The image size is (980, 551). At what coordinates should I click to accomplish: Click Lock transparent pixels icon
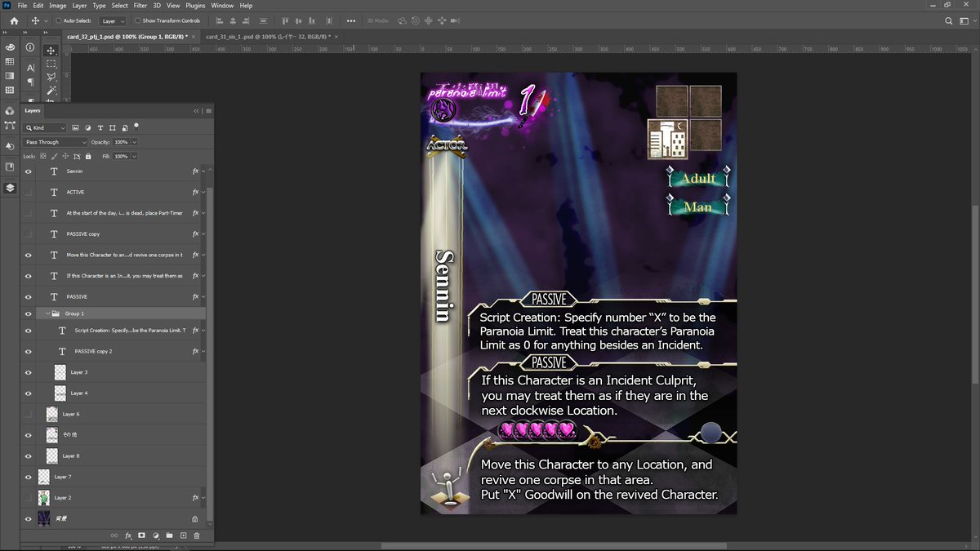[44, 156]
